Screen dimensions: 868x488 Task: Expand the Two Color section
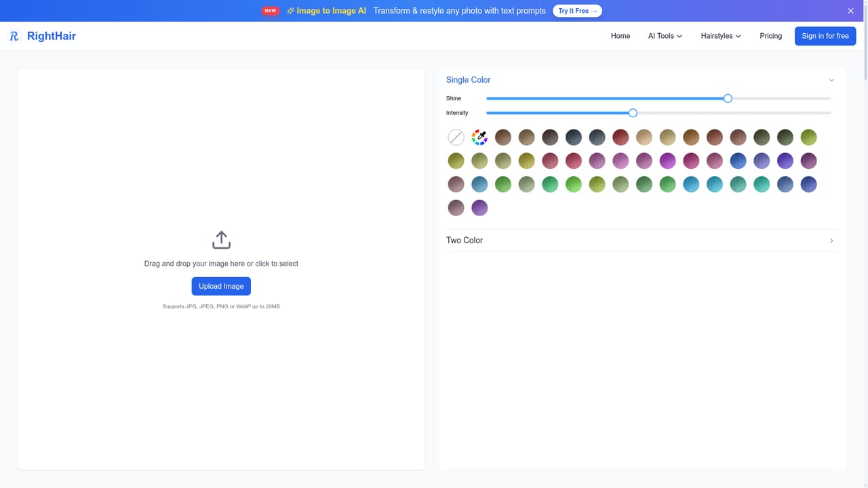click(642, 241)
